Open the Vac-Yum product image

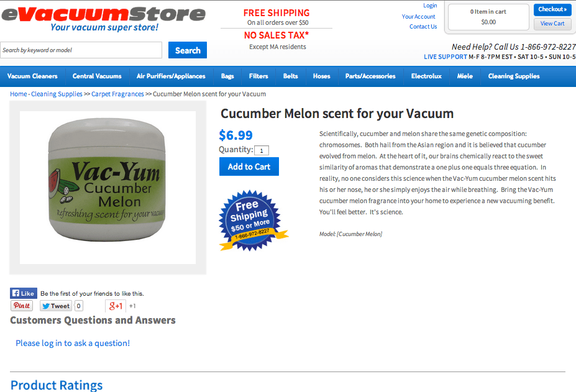(x=107, y=188)
